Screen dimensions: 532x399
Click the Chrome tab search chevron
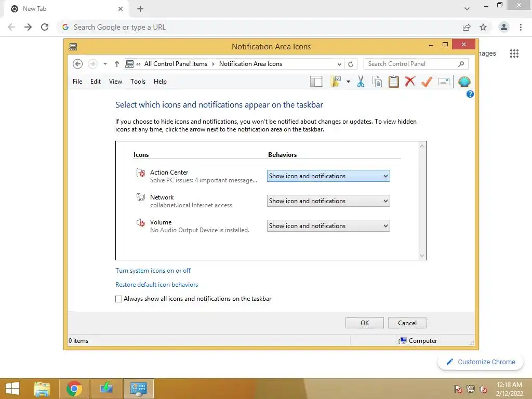click(467, 9)
